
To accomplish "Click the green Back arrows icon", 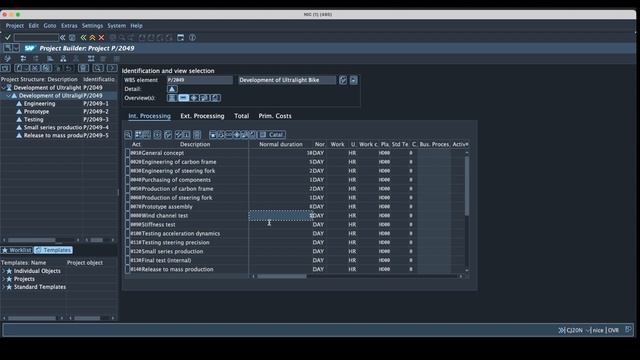I will tap(83, 38).
